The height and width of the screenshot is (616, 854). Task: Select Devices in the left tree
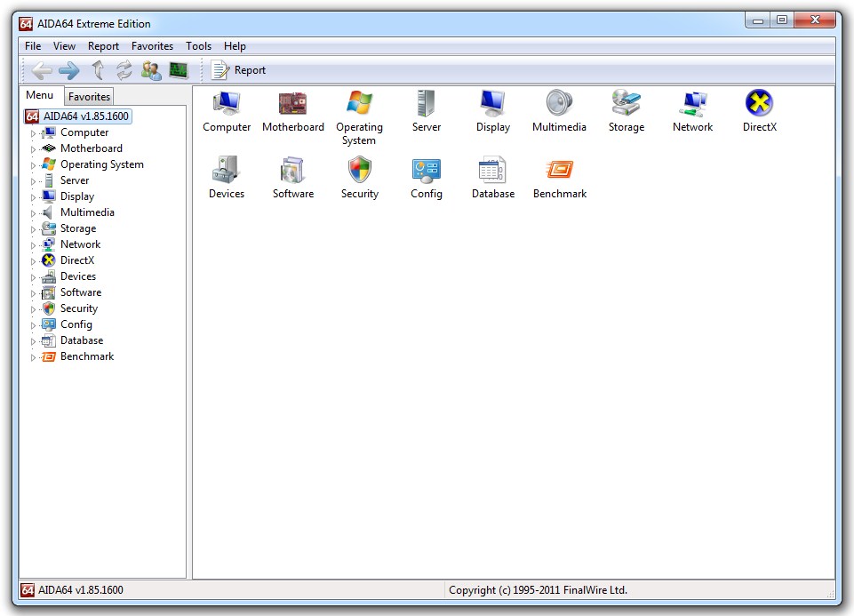point(78,276)
